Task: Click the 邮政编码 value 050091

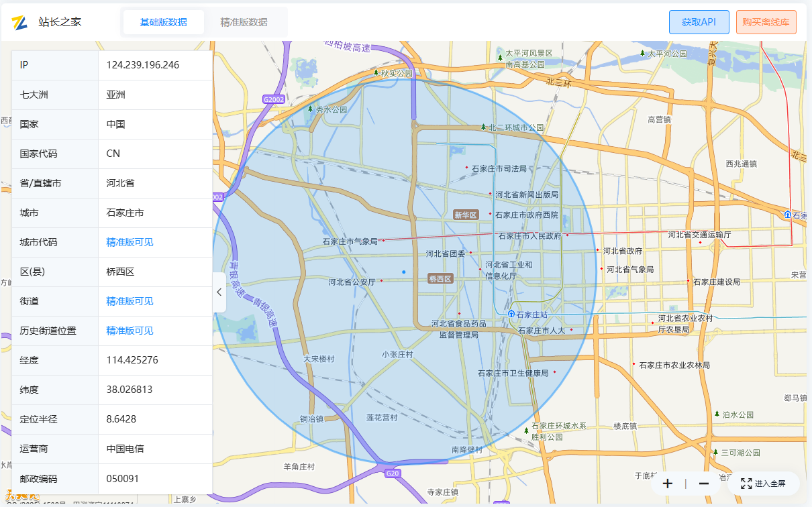Action: point(123,478)
